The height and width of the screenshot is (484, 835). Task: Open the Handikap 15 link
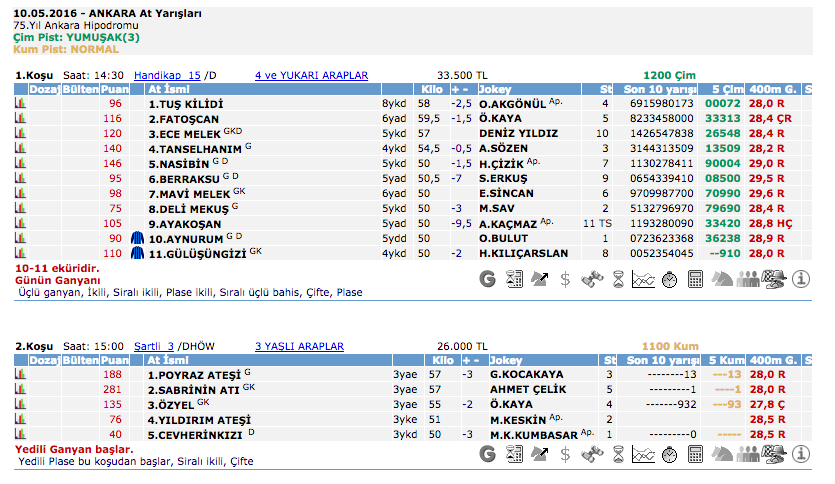click(x=167, y=75)
